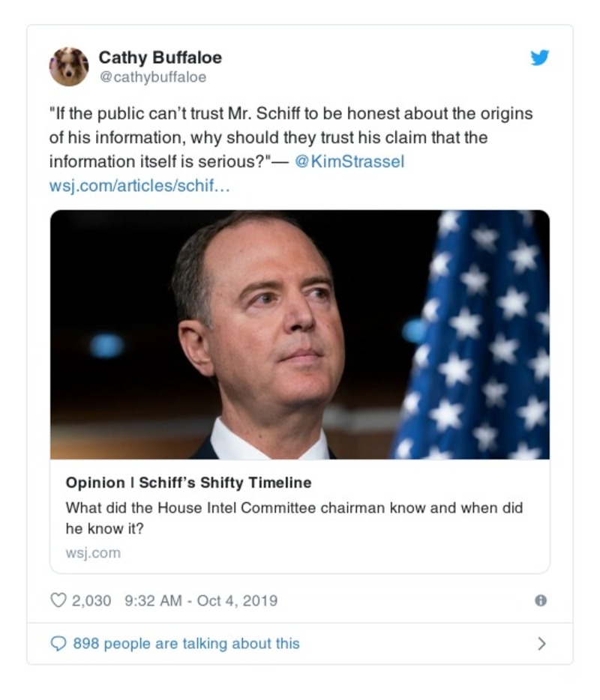The image size is (600, 700).
Task: Click the American flag in the article photo
Action: (x=480, y=337)
